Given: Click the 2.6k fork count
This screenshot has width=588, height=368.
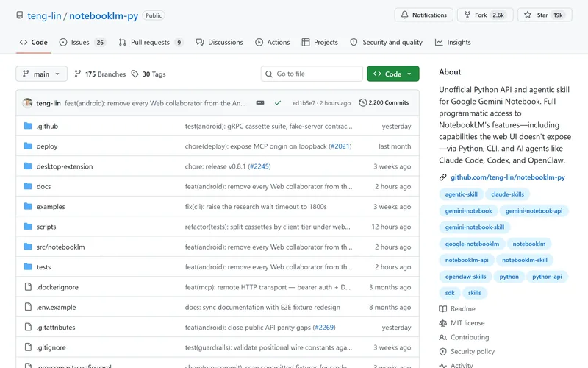Looking at the screenshot, I should pos(498,15).
